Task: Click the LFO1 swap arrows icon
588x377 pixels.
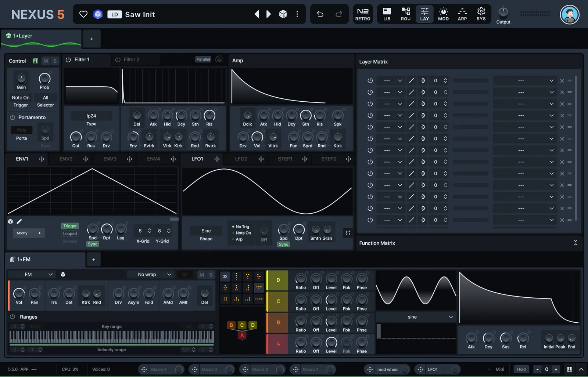Action: click(x=348, y=233)
